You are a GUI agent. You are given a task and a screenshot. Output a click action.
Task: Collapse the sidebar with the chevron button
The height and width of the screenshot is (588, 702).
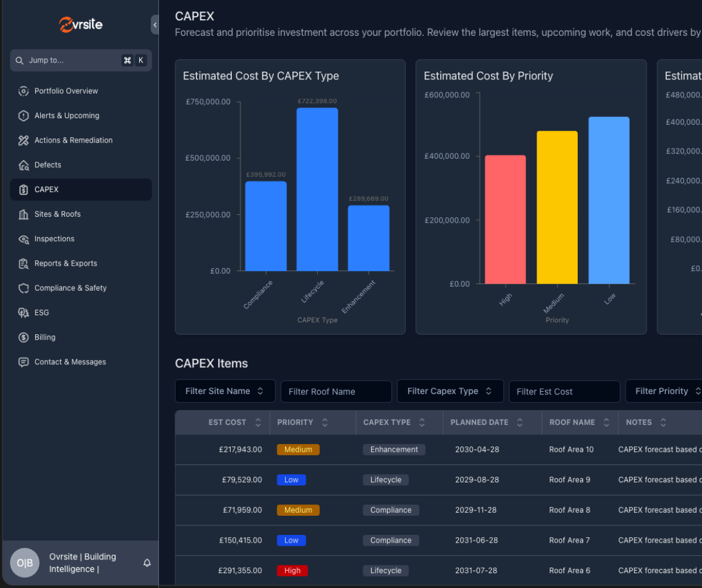click(x=155, y=24)
